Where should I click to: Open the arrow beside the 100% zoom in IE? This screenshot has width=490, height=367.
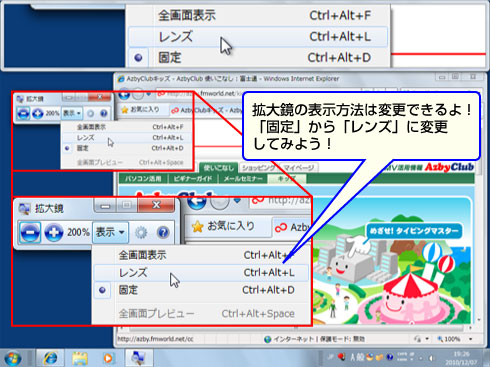471,339
